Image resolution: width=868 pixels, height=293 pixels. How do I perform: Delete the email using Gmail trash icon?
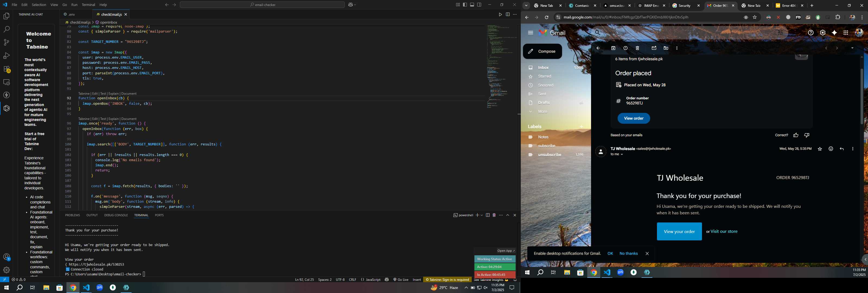coord(637,48)
